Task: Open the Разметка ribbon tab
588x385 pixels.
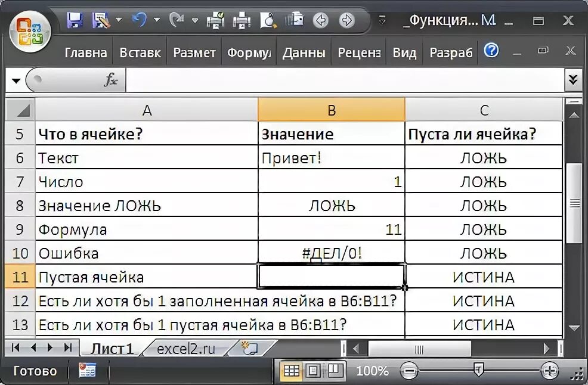Action: pyautogui.click(x=194, y=53)
